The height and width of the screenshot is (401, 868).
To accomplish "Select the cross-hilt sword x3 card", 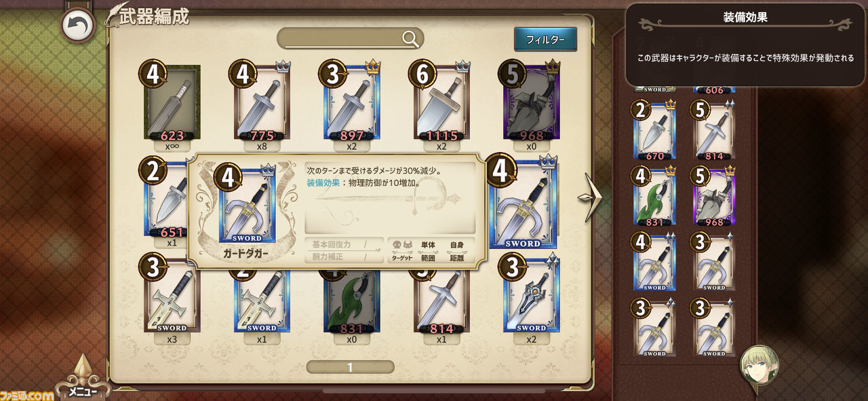I will click(x=172, y=299).
